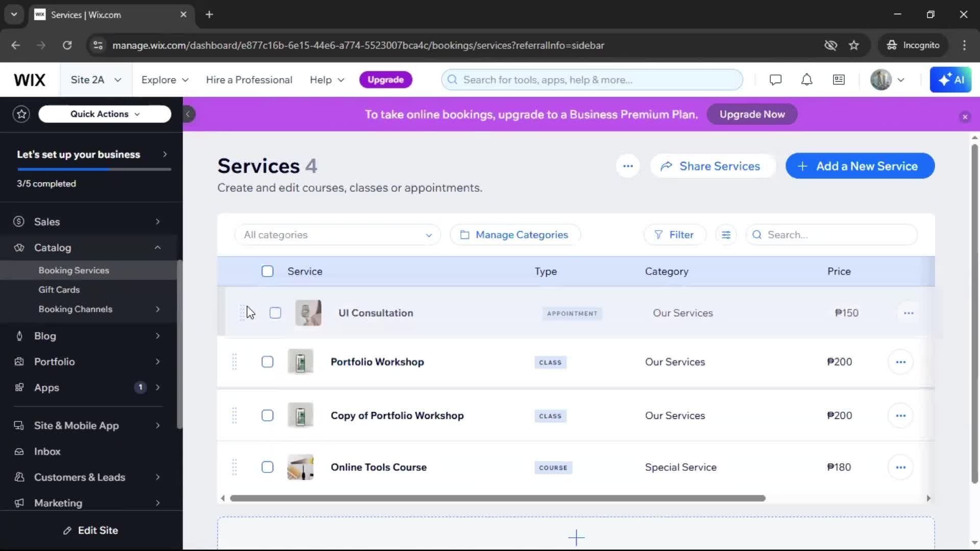The height and width of the screenshot is (551, 980).
Task: Open Customers & Leads section
Action: pos(89,478)
